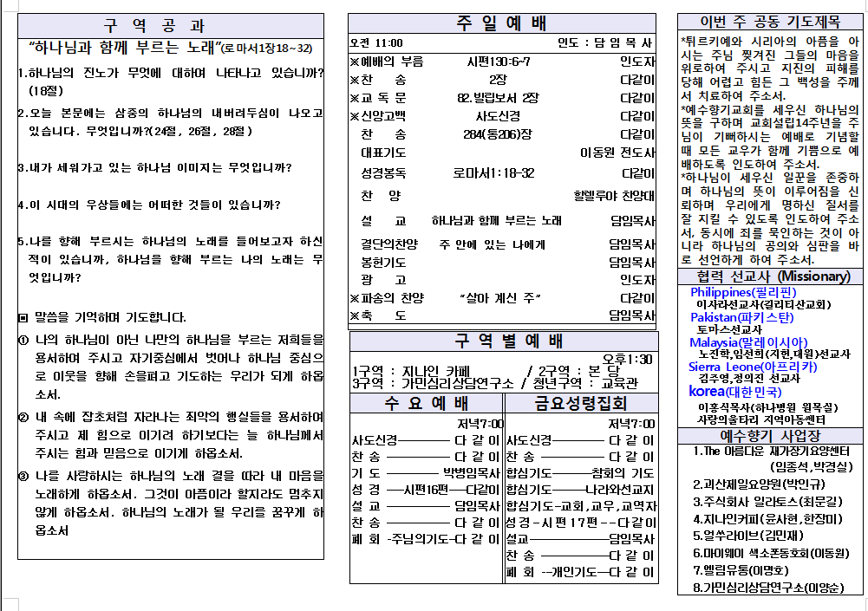The image size is (868, 611).
Task: Click "1구역 : 지나인 카페" text
Action: [x=411, y=371]
